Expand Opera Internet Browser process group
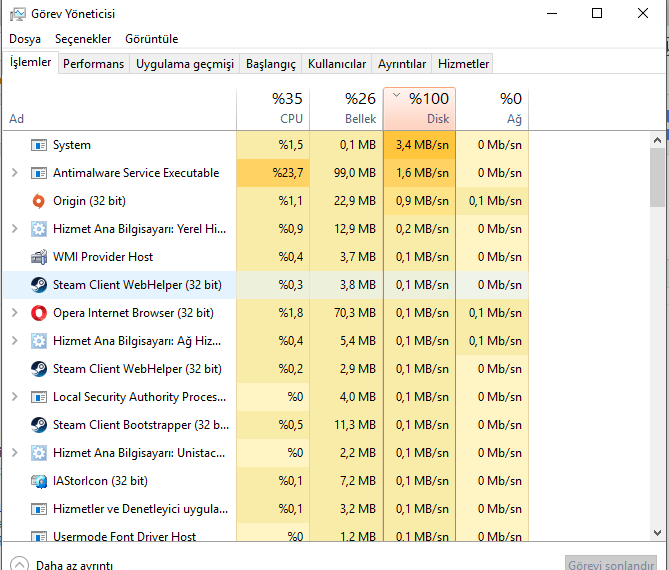 [x=15, y=313]
